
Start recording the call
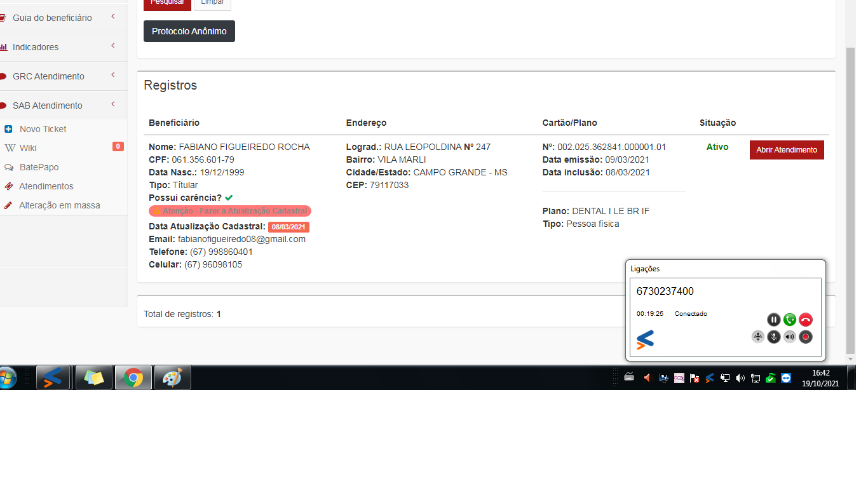coord(805,337)
